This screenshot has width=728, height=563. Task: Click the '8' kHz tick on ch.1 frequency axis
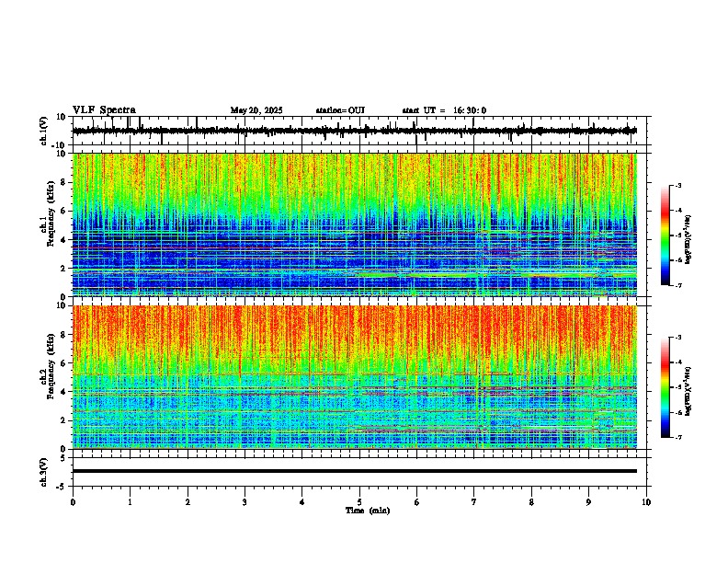[63, 182]
